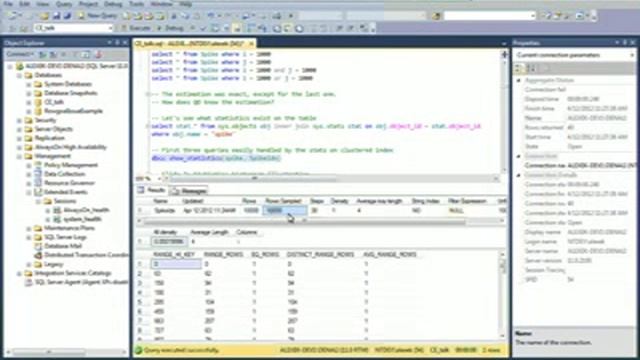Viewport: 640px width, 360px height.
Task: Click the Databases folder icon
Action: [x=28, y=75]
